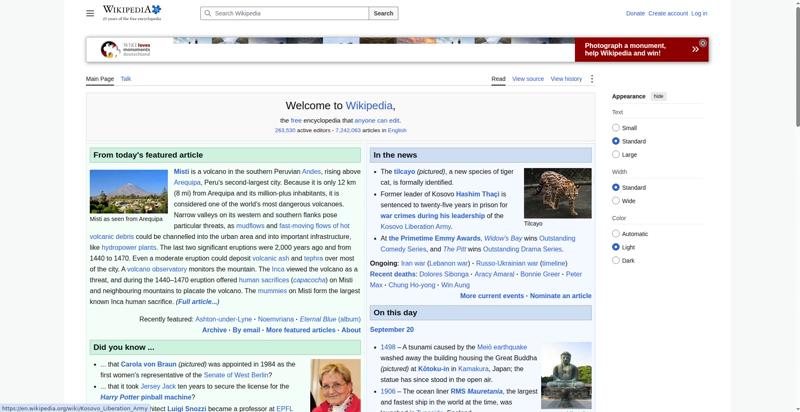Image resolution: width=800 pixels, height=412 pixels.
Task: Open the Wikipedia link in welcome heading
Action: 369,106
